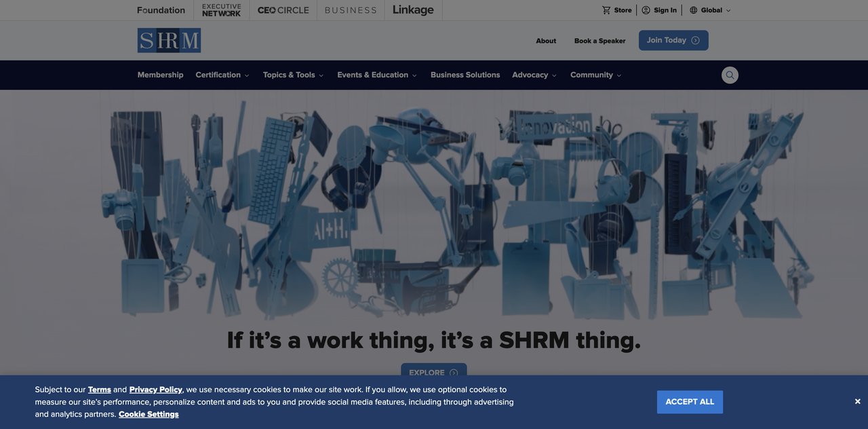Open the Linkage site link

coord(413,10)
